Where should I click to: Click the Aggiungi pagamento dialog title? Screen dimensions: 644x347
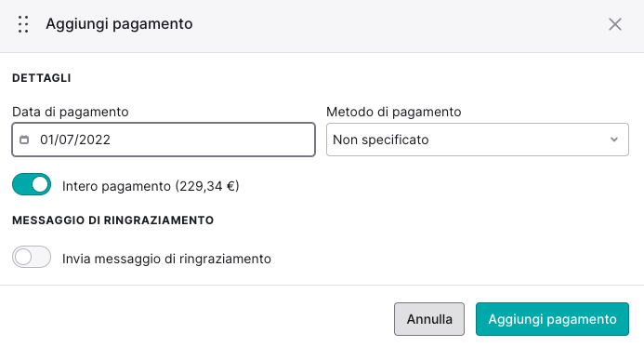click(x=119, y=24)
